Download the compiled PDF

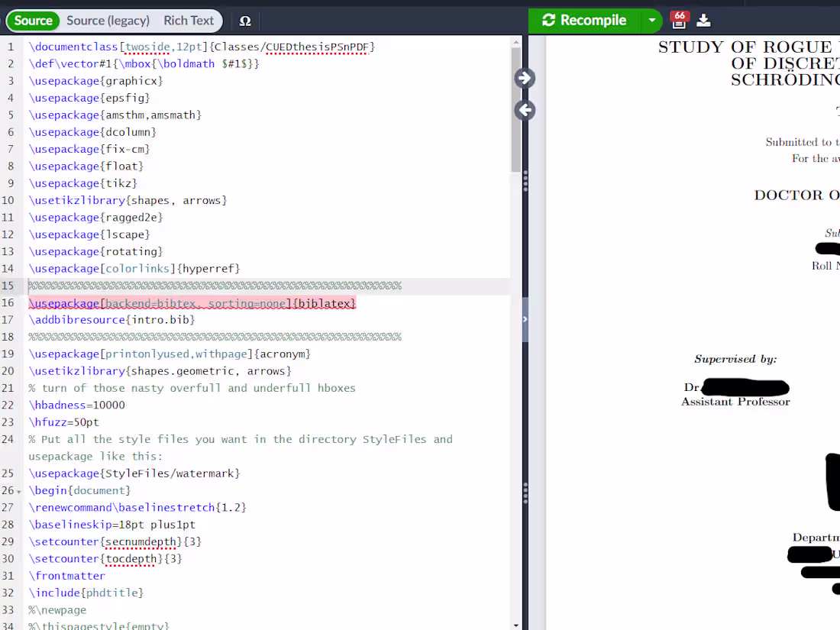tap(703, 21)
